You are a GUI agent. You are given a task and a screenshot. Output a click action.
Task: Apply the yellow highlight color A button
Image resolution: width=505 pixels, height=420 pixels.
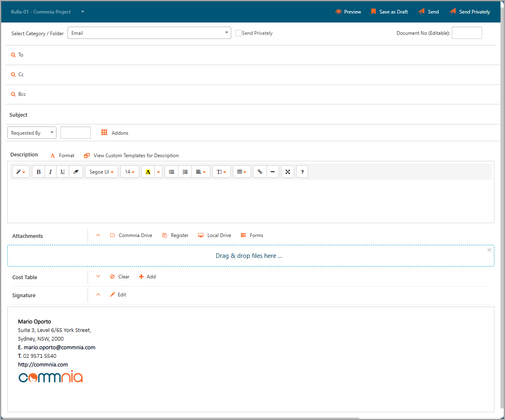(148, 172)
